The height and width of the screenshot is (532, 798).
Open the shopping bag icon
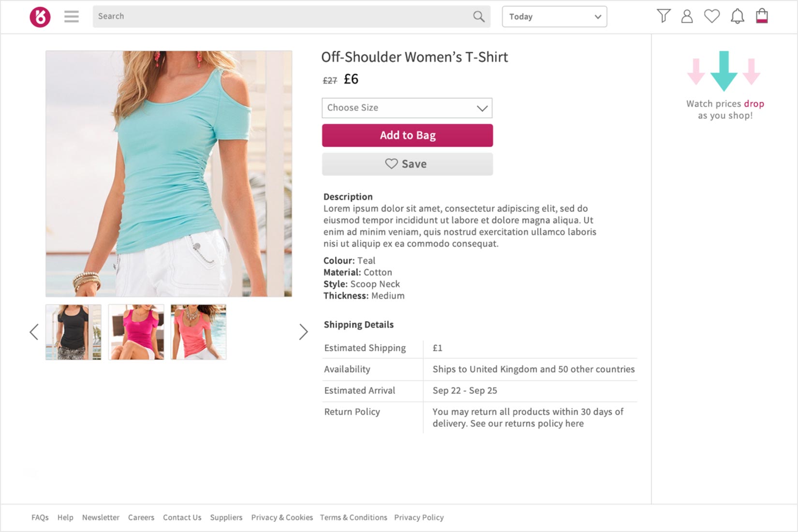pos(762,16)
